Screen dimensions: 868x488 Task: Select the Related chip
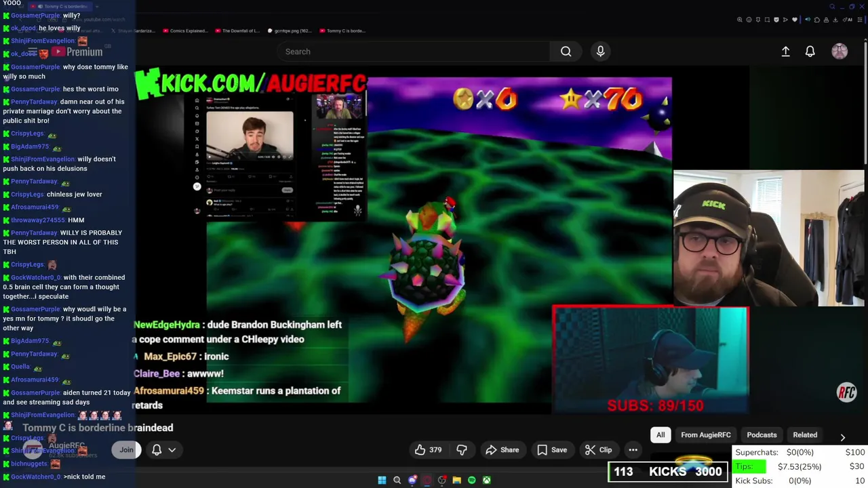805,435
